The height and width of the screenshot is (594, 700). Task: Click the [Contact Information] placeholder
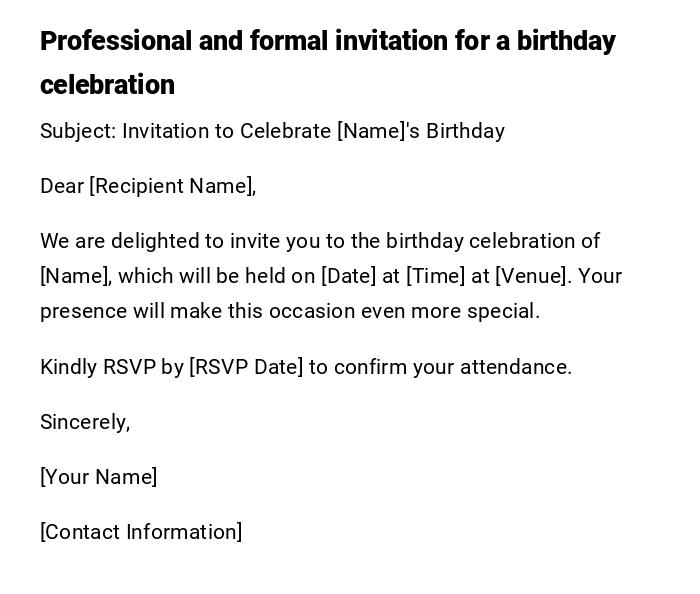point(141,532)
